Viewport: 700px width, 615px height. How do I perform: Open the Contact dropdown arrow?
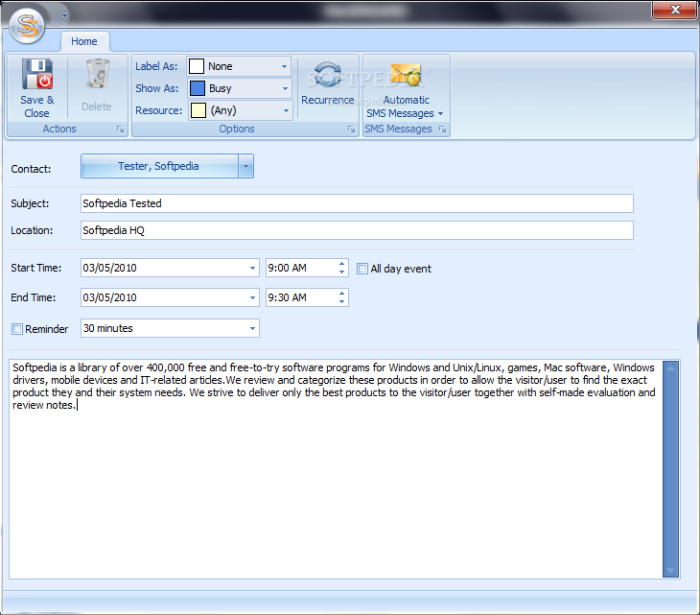pyautogui.click(x=246, y=166)
